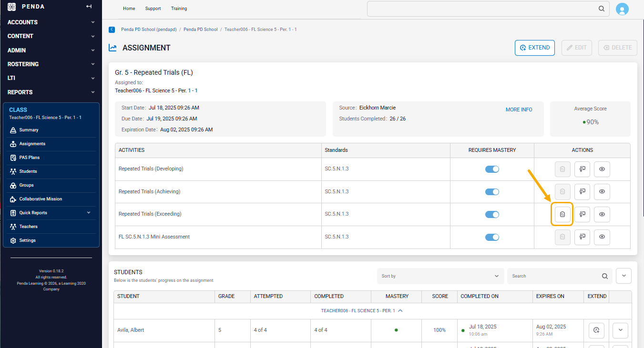Click the clipboard report icon for Repeated Trials (Exceeding)
This screenshot has height=348, width=644.
[562, 214]
